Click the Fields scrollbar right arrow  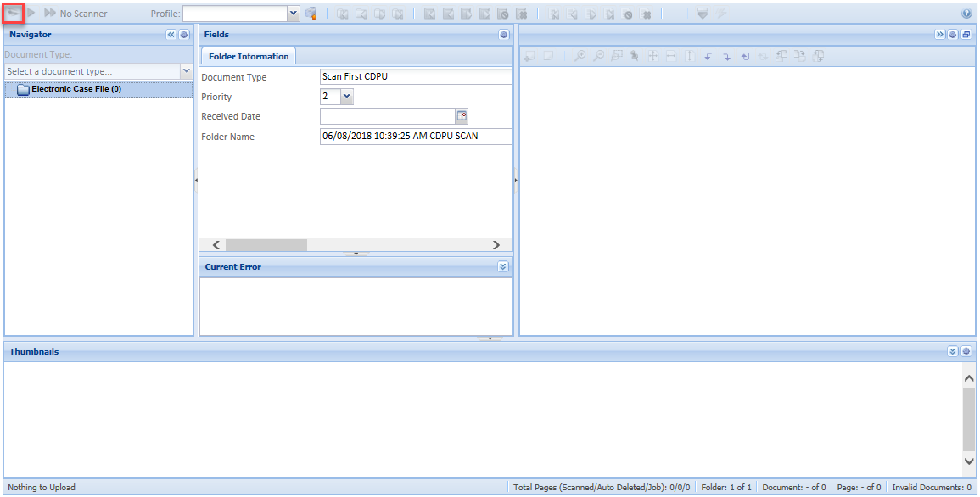(x=496, y=245)
